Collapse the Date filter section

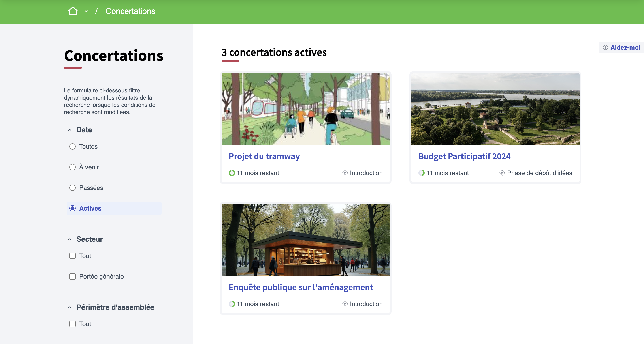click(x=70, y=130)
